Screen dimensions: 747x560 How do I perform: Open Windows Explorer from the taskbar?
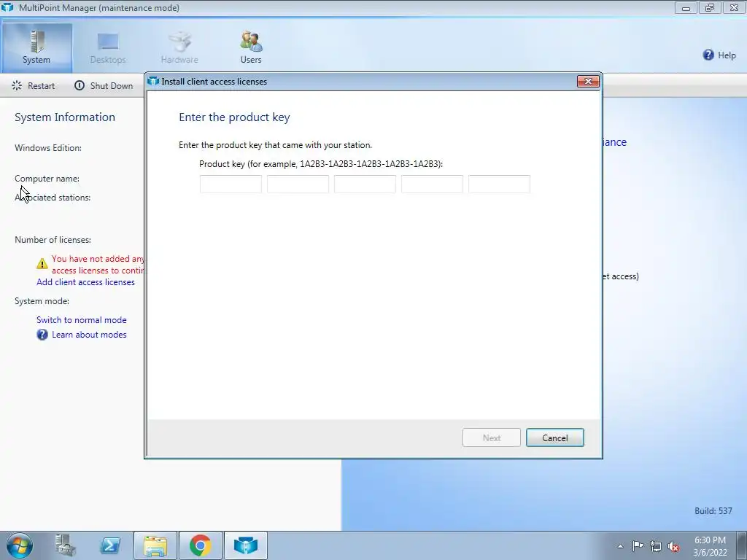pyautogui.click(x=155, y=545)
